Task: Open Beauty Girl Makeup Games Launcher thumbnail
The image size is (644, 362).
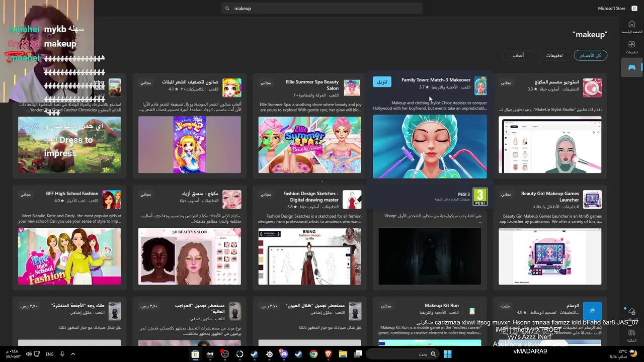Action: click(550, 256)
